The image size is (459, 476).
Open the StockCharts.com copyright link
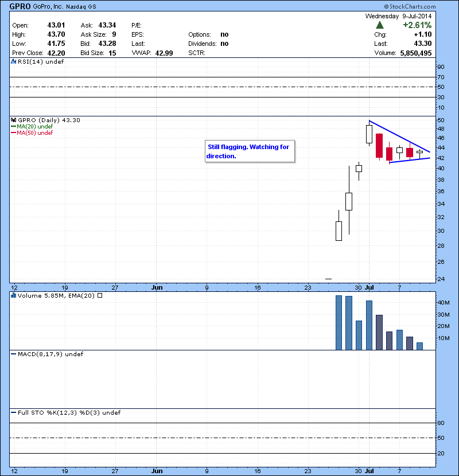(x=410, y=6)
